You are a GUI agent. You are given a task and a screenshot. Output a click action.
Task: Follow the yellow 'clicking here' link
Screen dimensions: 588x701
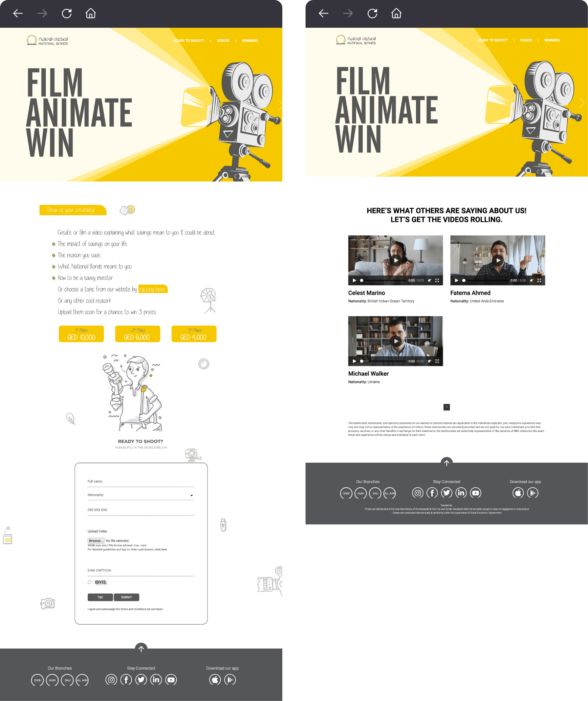tap(153, 289)
